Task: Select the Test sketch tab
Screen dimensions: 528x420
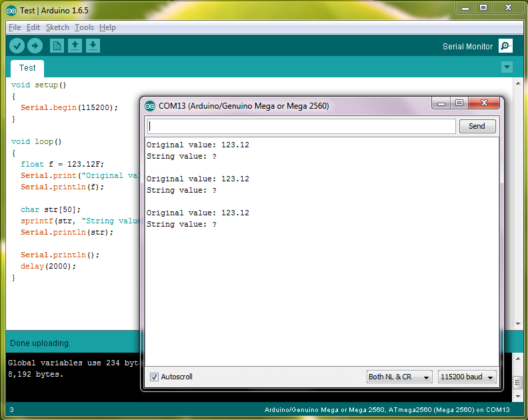Action: (27, 69)
